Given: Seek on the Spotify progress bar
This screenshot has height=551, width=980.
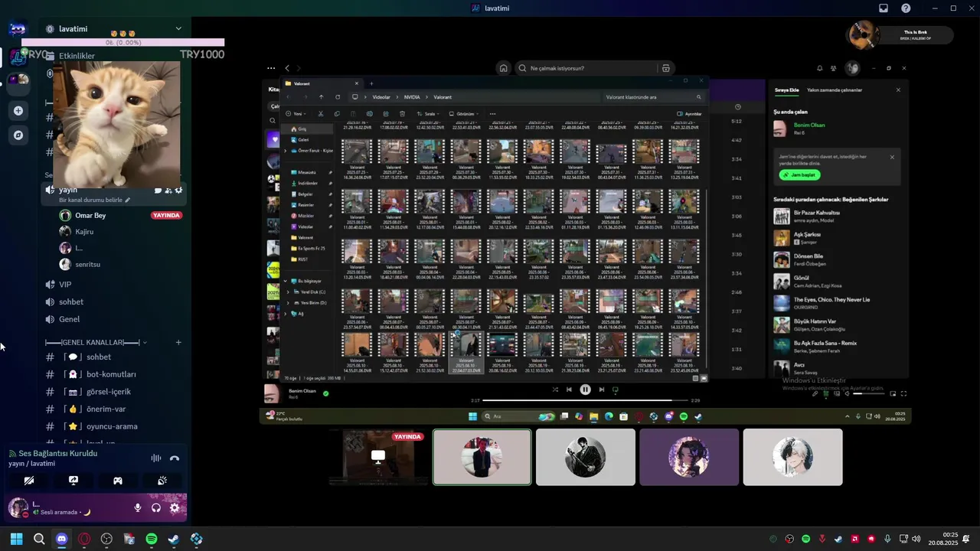Looking at the screenshot, I should click(x=584, y=400).
